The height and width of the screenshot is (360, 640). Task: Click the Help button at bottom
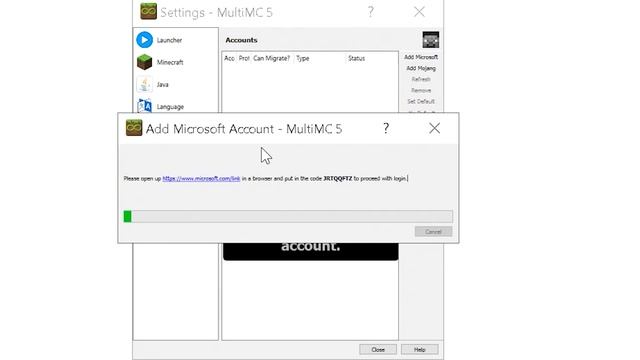420,349
